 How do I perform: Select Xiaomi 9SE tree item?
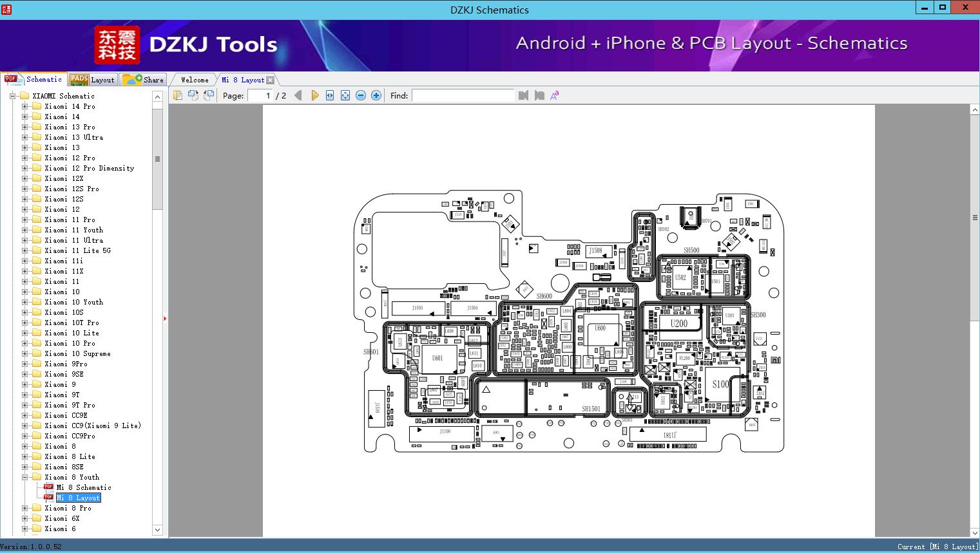[x=64, y=374]
